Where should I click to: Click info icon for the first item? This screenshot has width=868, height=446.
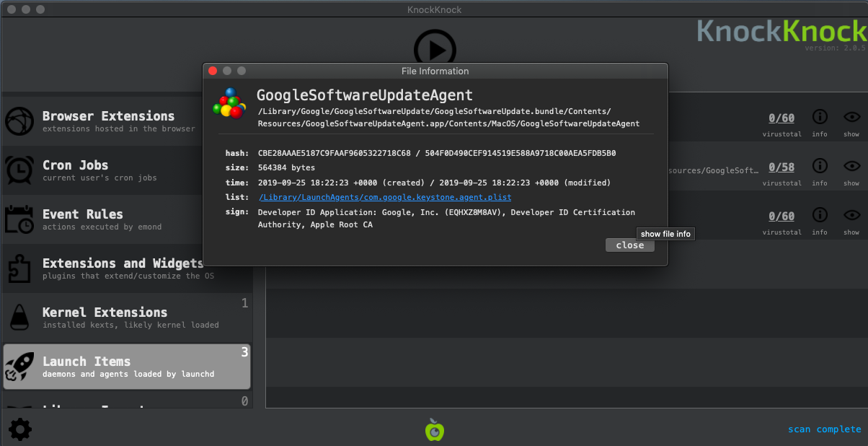point(820,117)
